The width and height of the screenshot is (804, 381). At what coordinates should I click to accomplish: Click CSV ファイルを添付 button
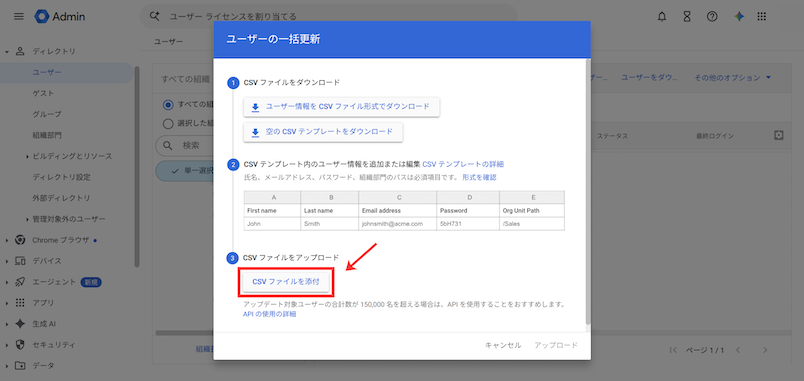(286, 282)
